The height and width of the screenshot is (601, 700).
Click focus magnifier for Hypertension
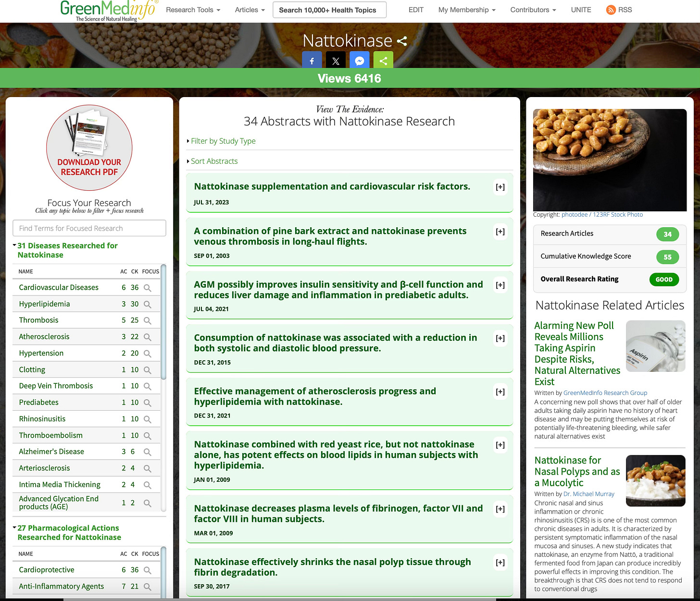(148, 354)
